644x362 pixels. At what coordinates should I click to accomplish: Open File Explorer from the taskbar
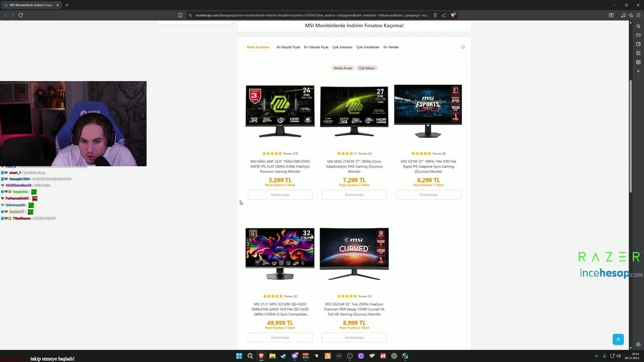(272, 356)
